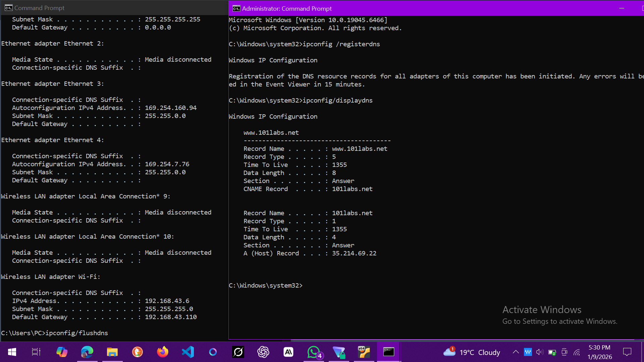The image size is (644, 362).
Task: Open Firefox from the taskbar
Action: (x=163, y=352)
